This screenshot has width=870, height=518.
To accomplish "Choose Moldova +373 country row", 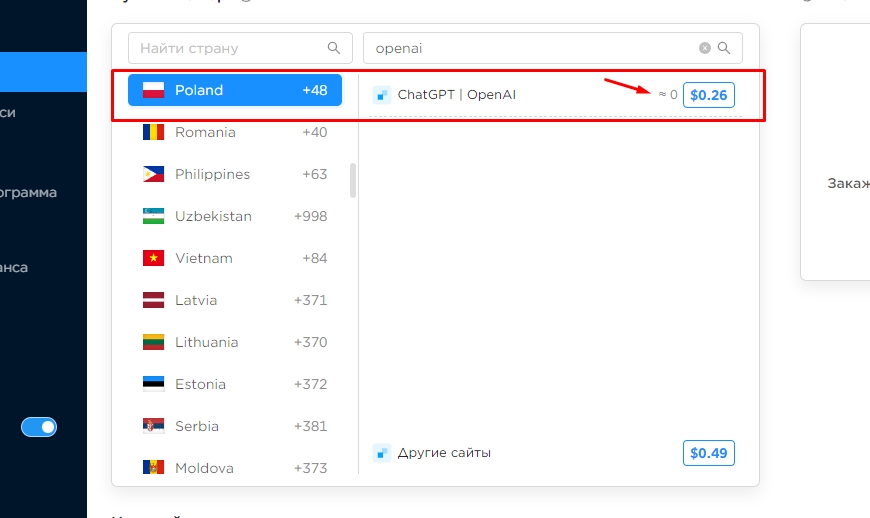I will click(x=235, y=467).
